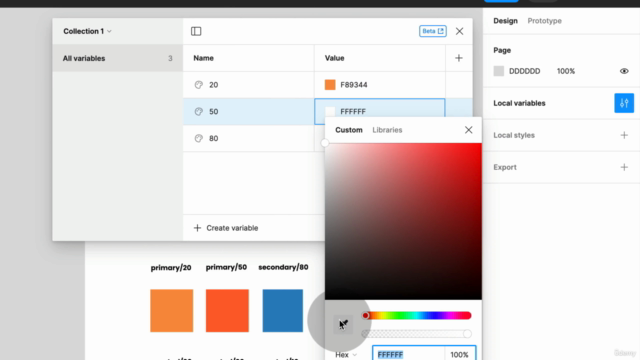This screenshot has width=640, height=360.
Task: Click the color icon of variable 20
Action: coord(198,85)
